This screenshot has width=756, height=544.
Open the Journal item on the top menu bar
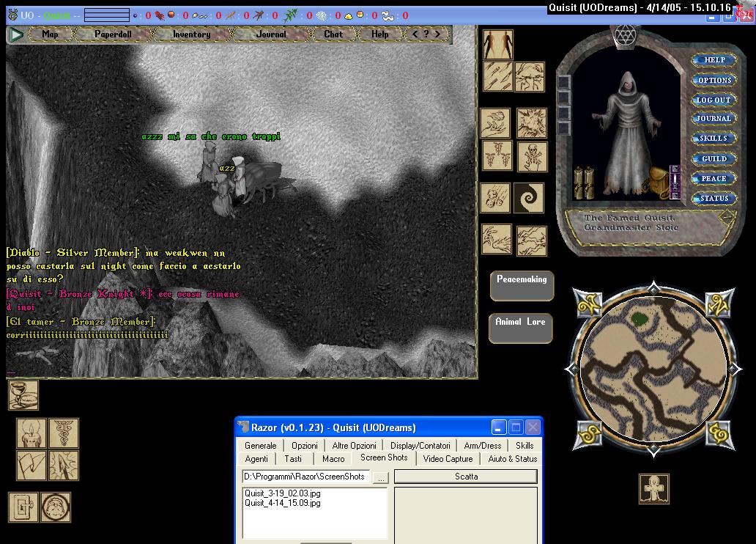(271, 34)
